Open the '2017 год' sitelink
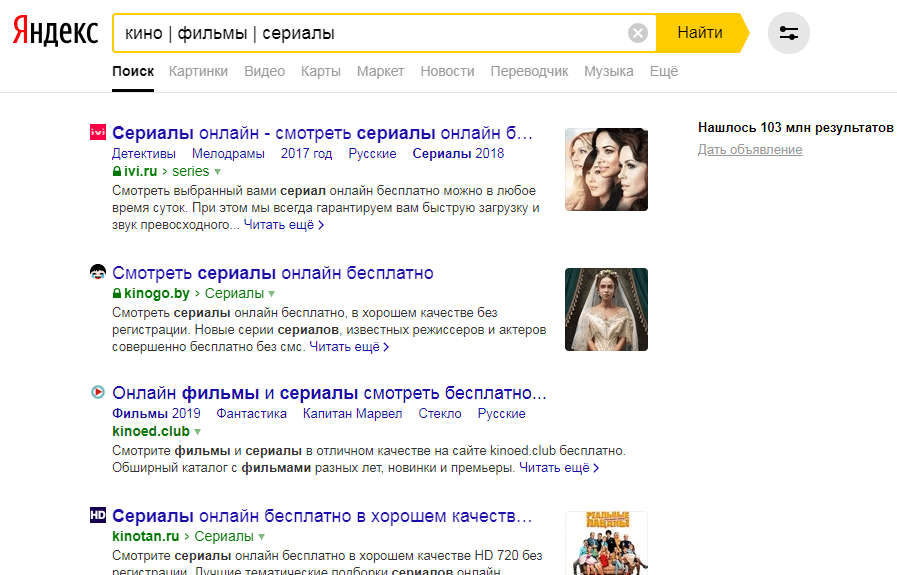This screenshot has height=575, width=897. [x=307, y=154]
